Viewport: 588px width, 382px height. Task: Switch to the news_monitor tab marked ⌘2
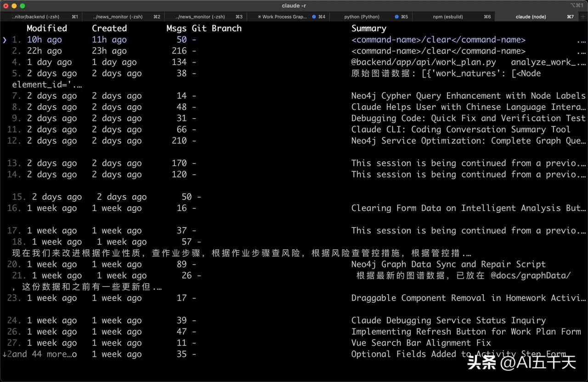coord(124,17)
